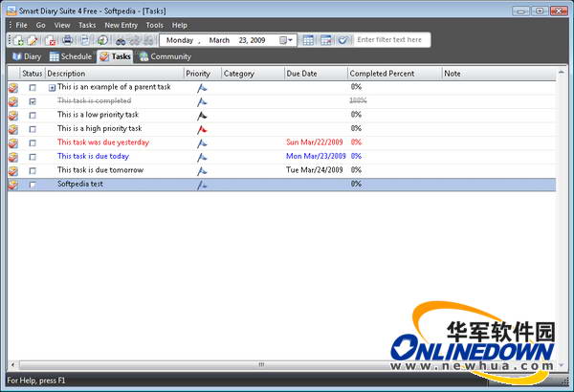This screenshot has height=392, width=574.
Task: Click task icon beside 'high priority task' row
Action: (13, 129)
